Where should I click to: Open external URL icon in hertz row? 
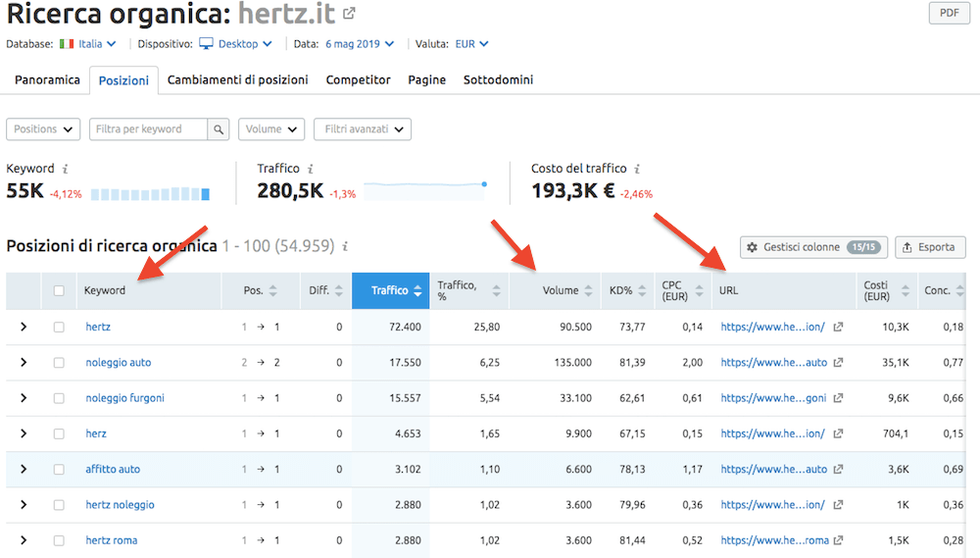point(838,327)
